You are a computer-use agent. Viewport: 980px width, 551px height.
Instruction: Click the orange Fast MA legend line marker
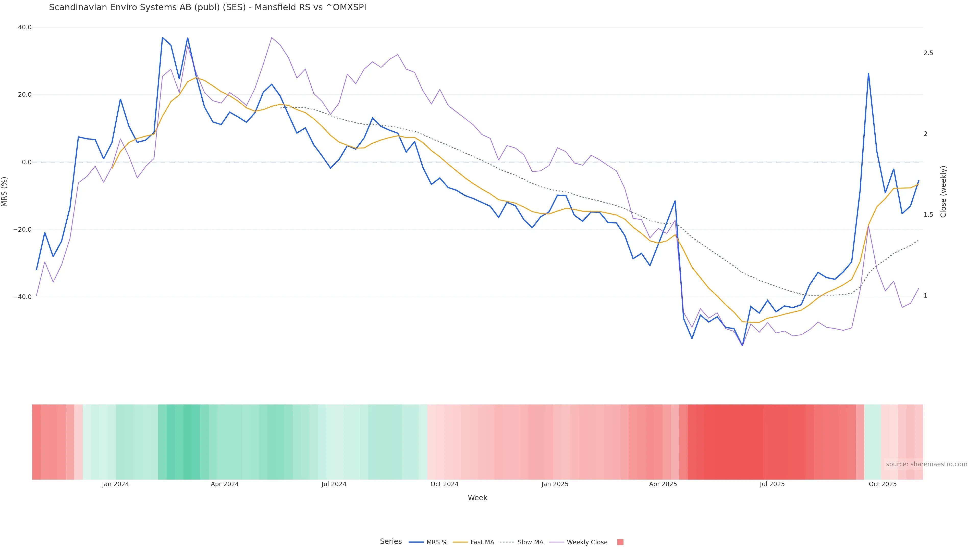coord(460,542)
